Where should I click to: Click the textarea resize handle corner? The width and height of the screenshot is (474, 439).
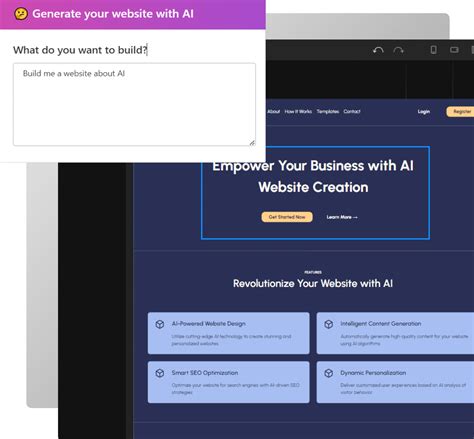[252, 143]
